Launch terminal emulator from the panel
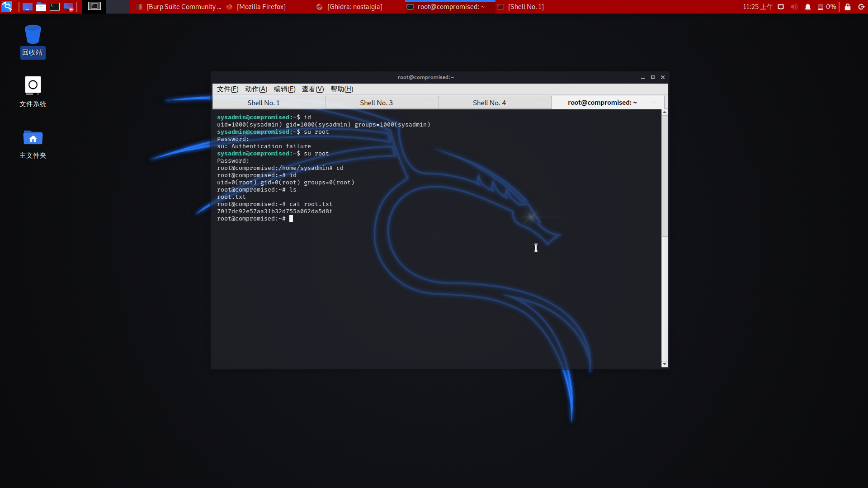 (x=55, y=7)
